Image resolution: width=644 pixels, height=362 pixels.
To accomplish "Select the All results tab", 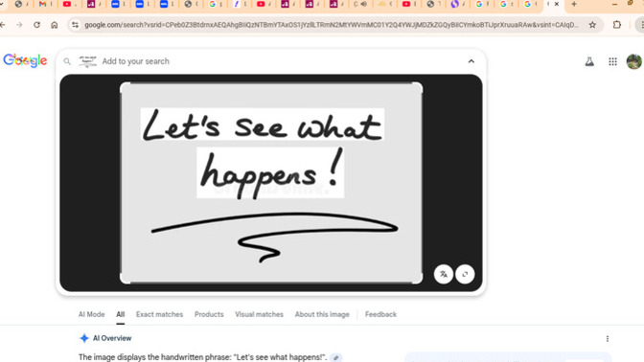I will [121, 314].
